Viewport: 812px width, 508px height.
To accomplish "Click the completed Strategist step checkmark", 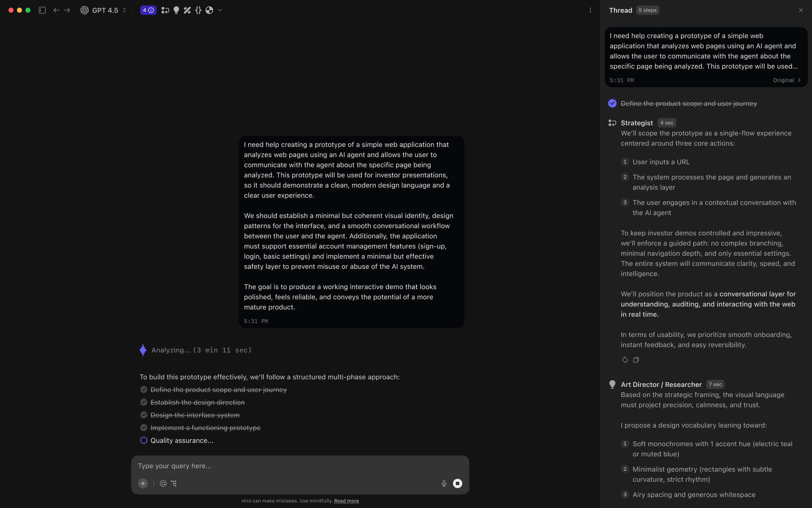I will click(612, 103).
